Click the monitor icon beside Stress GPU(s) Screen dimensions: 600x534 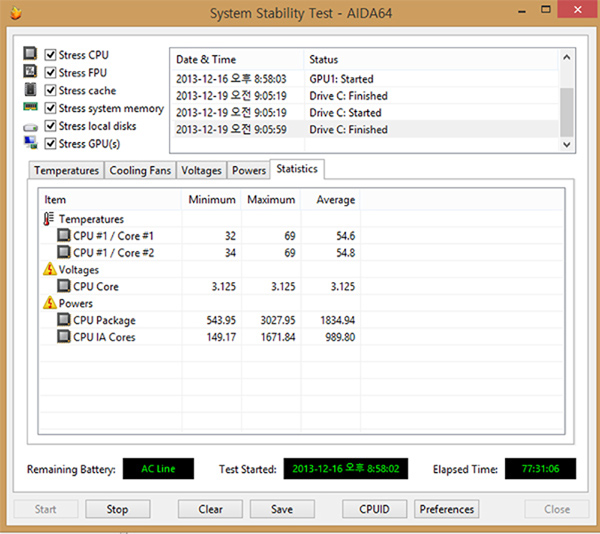pyautogui.click(x=31, y=143)
